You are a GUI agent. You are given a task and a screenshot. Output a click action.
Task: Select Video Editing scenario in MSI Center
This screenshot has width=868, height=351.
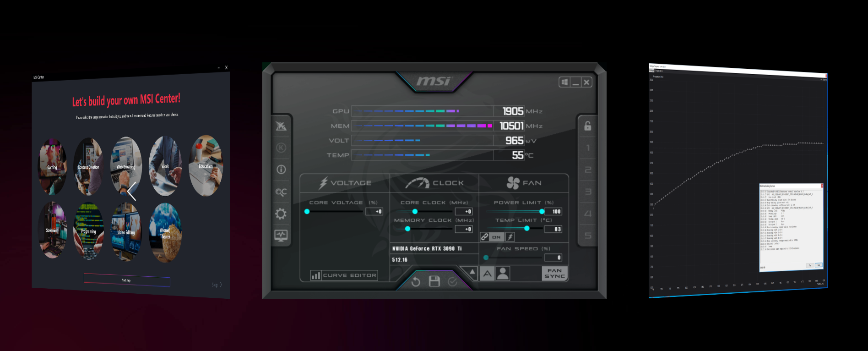[126, 232]
